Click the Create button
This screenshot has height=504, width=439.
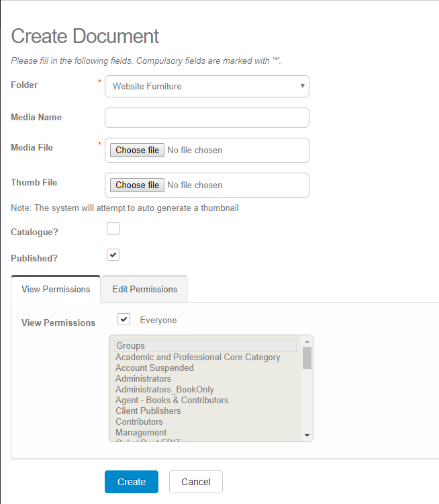[132, 482]
